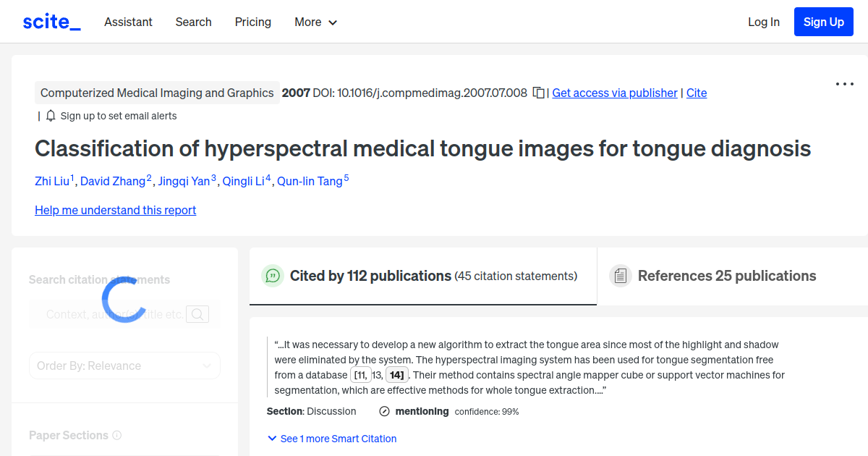Click the document icon on References tab
The height and width of the screenshot is (456, 868).
click(620, 276)
